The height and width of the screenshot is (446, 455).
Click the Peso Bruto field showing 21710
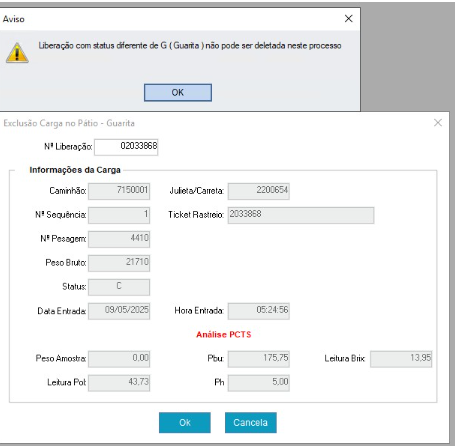pyautogui.click(x=119, y=263)
